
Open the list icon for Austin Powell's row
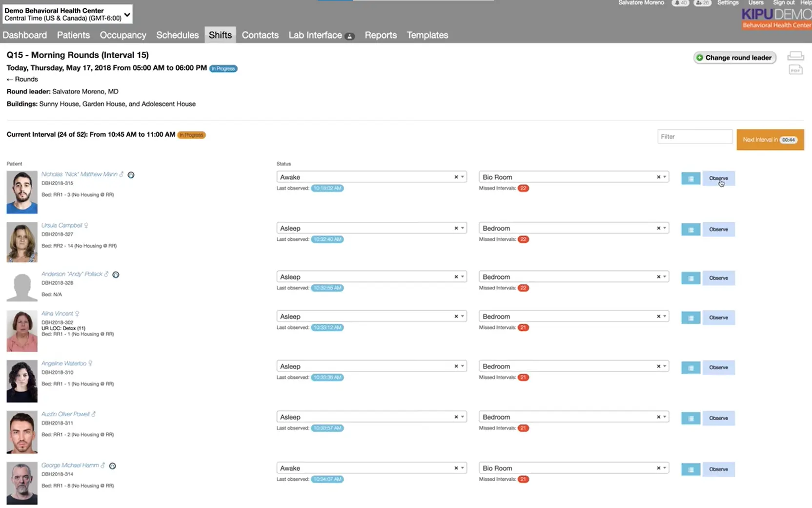(x=690, y=418)
